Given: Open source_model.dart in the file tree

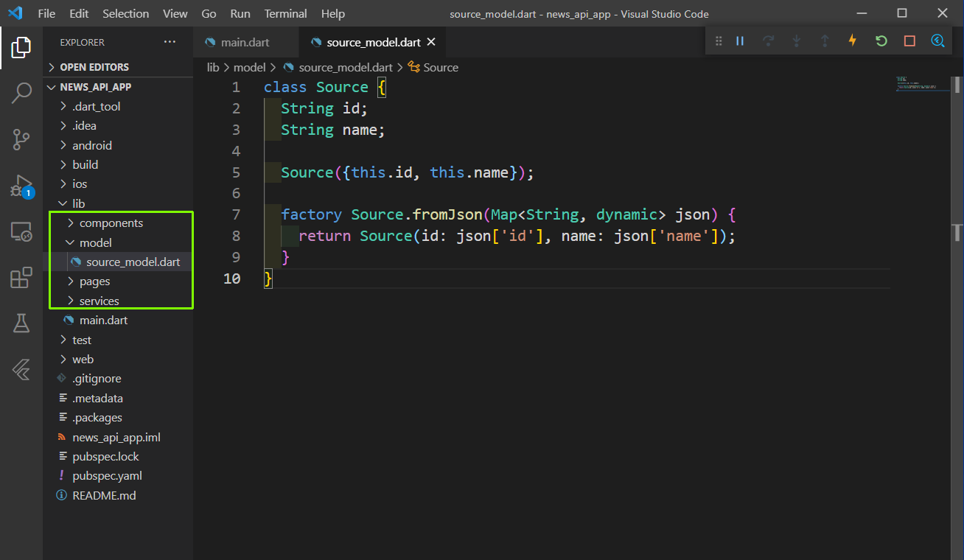Looking at the screenshot, I should tap(118, 262).
